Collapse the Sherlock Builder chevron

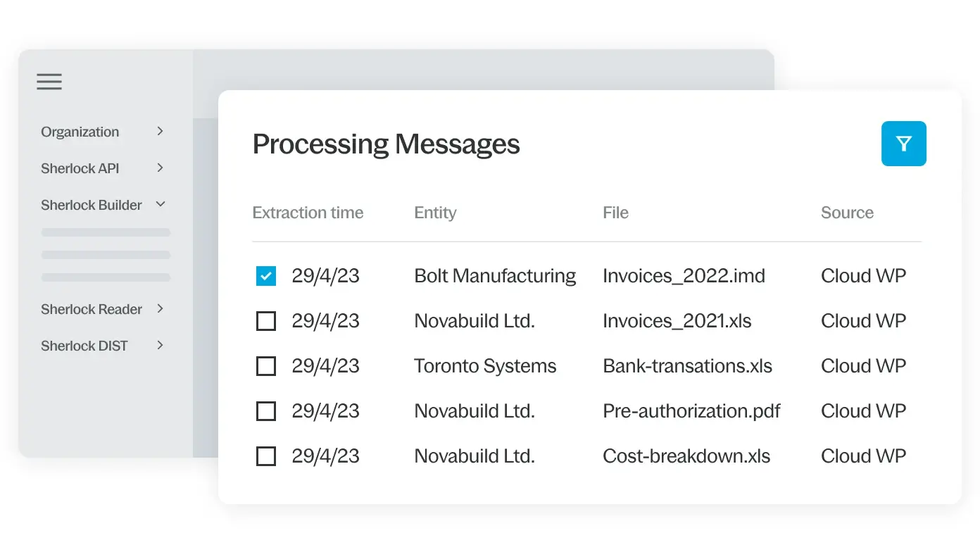[161, 204]
